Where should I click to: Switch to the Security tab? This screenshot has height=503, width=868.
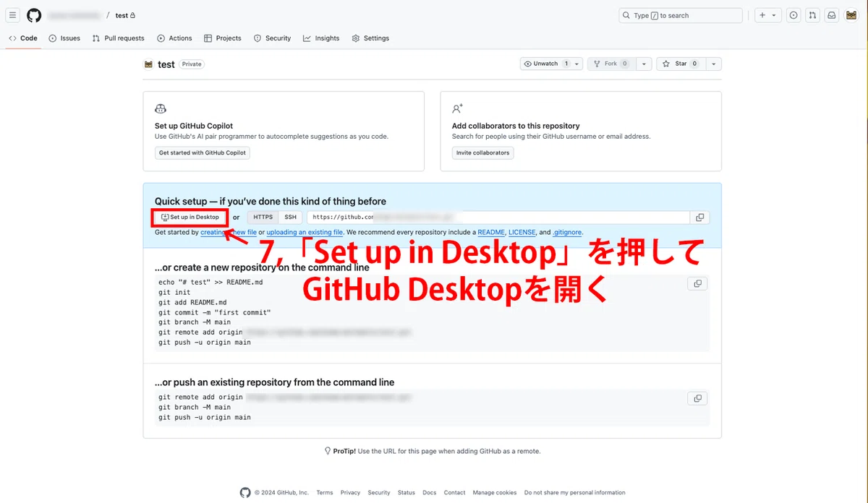coord(272,38)
